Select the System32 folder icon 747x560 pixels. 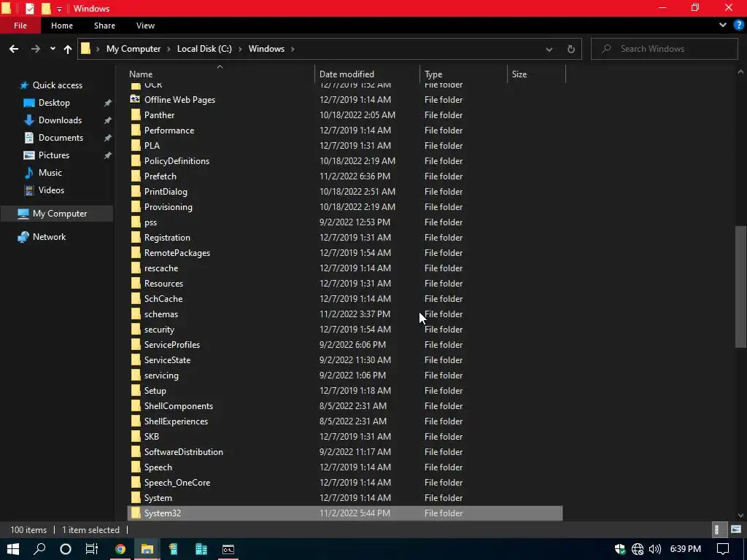click(x=135, y=513)
